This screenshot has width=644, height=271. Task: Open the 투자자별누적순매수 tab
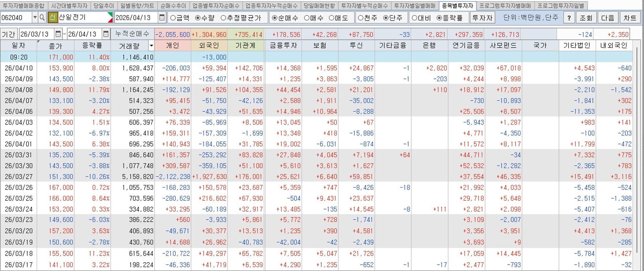pos(365,6)
